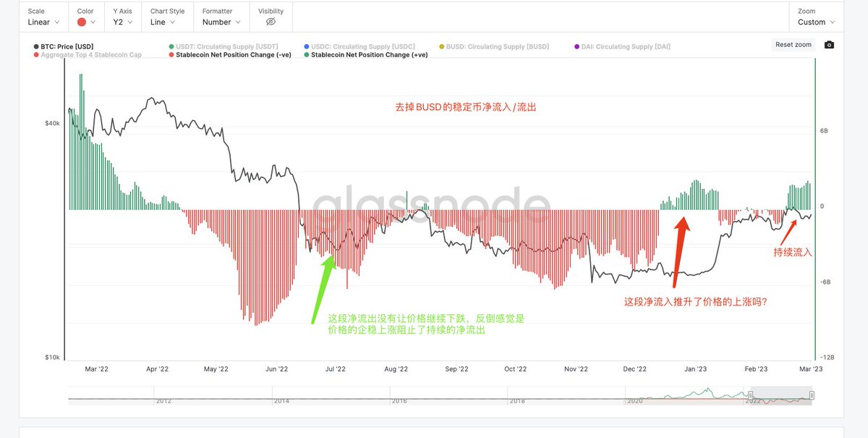Click the 0 right axis label
Image resolution: width=868 pixels, height=438 pixels.
[x=821, y=206]
